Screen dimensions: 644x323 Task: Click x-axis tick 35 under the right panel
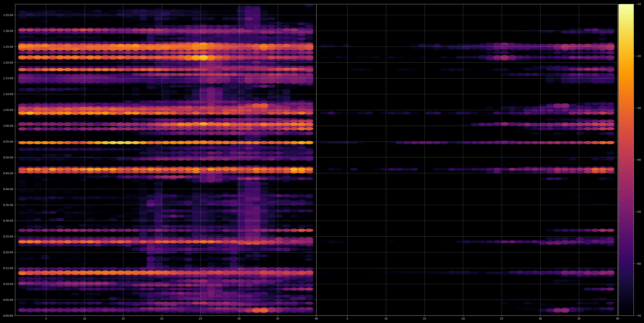click(579, 319)
